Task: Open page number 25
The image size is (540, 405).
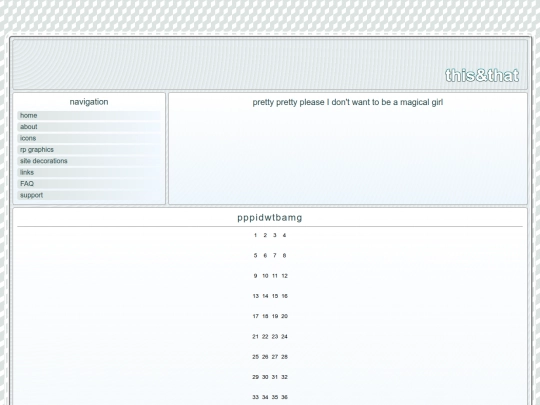Action: tap(255, 357)
